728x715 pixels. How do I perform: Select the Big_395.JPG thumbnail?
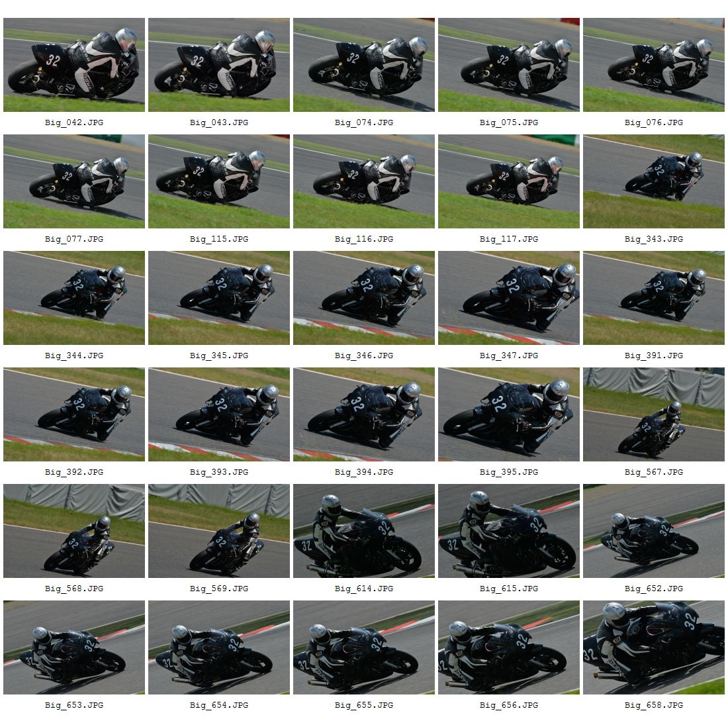coord(509,415)
